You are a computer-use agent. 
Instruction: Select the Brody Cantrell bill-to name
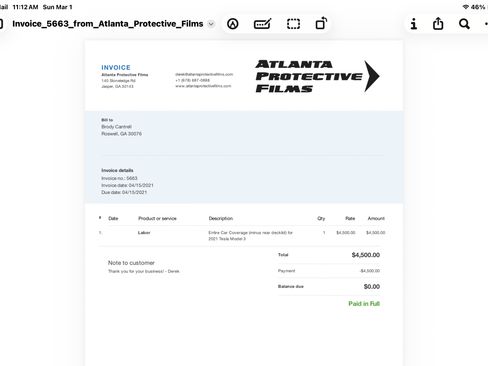(x=116, y=127)
